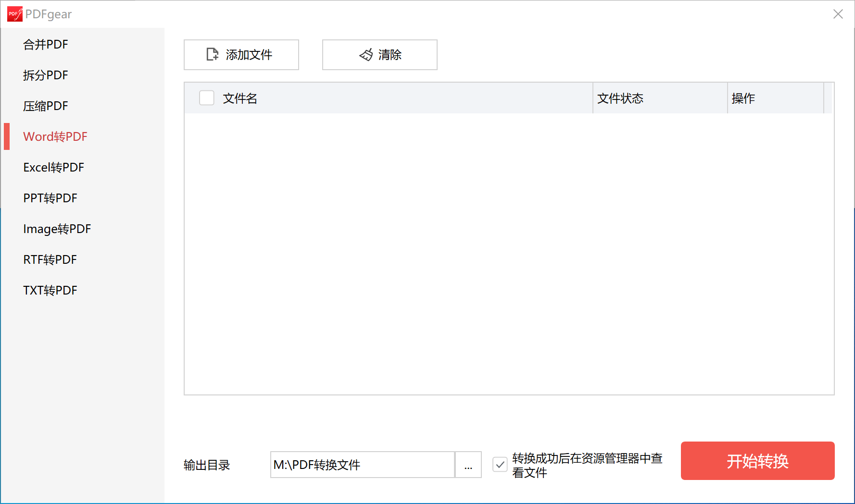Screen dimensions: 855x504
Task: Click the 添加文件 button
Action: [x=241, y=54]
